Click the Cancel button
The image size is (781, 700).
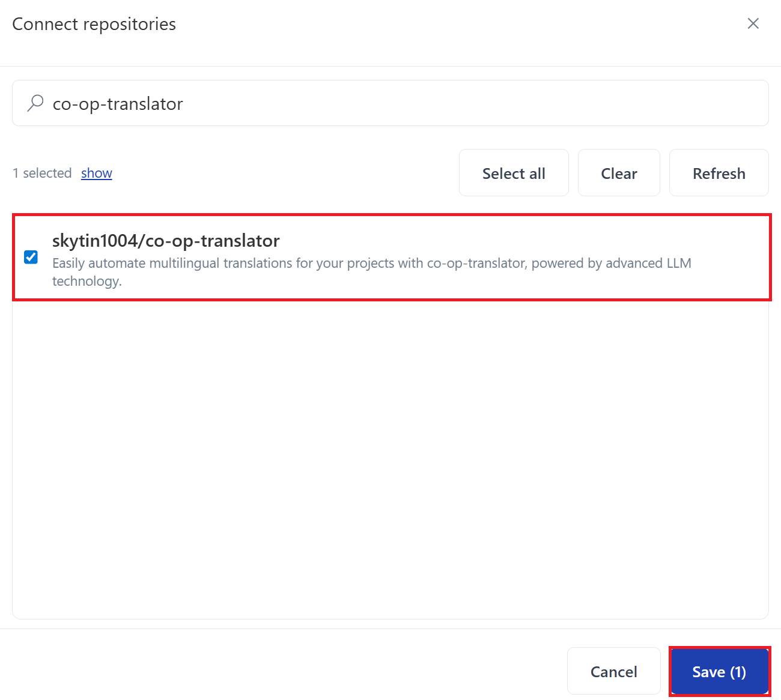point(613,671)
